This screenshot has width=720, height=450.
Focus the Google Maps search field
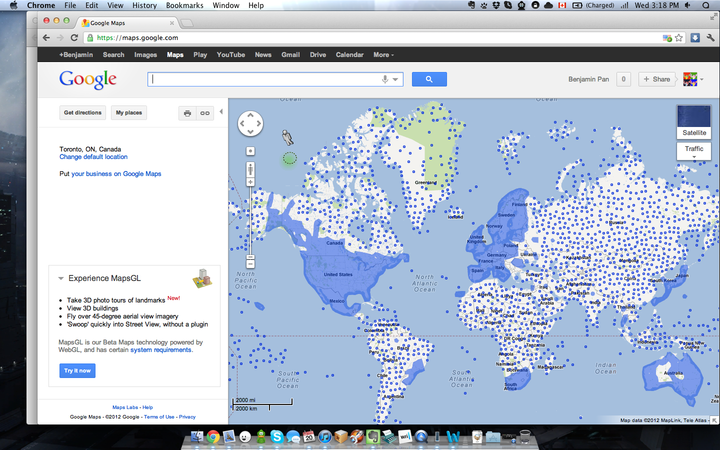pos(275,79)
